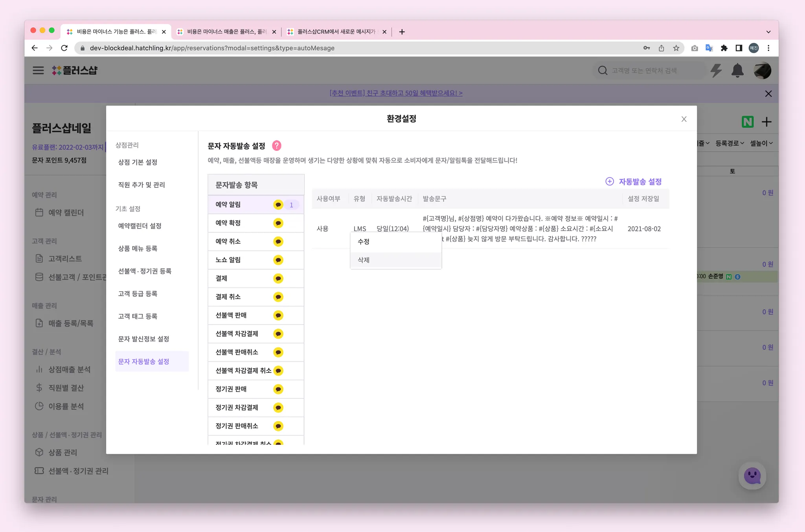Open the notifications bell icon
This screenshot has height=532, width=805.
(x=737, y=71)
